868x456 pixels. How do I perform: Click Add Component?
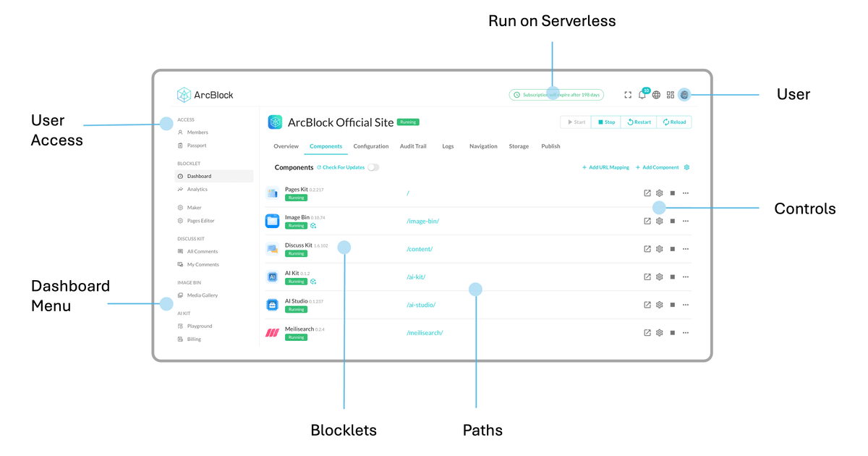657,167
